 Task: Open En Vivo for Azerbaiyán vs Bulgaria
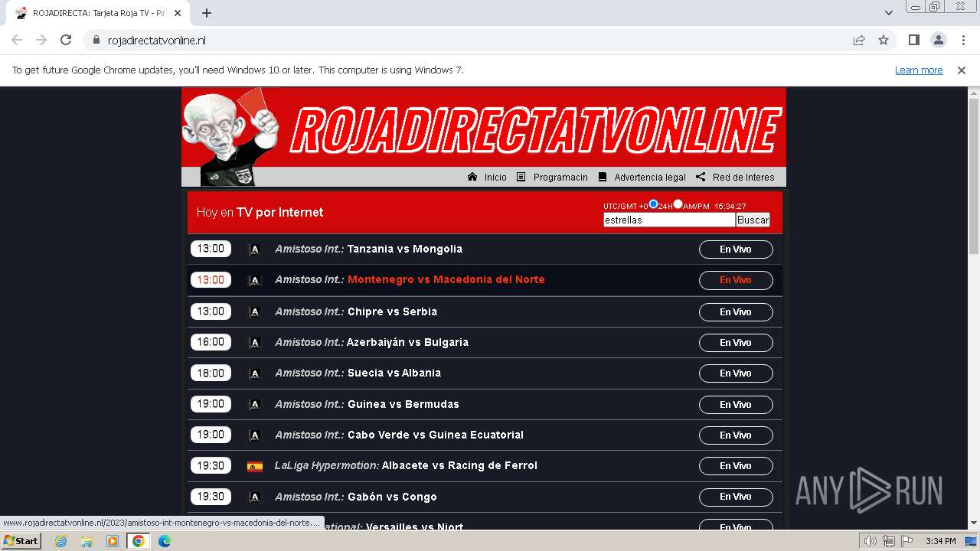736,343
